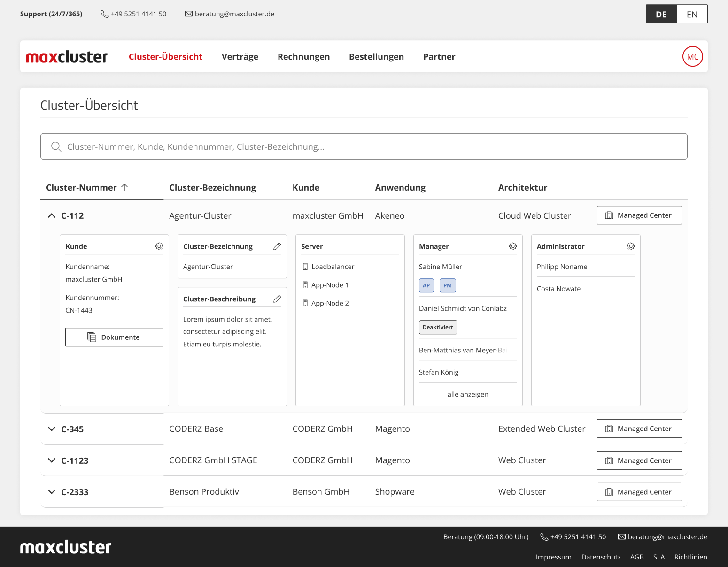Open the Cluster-Übersicht nav tab

[x=165, y=57]
